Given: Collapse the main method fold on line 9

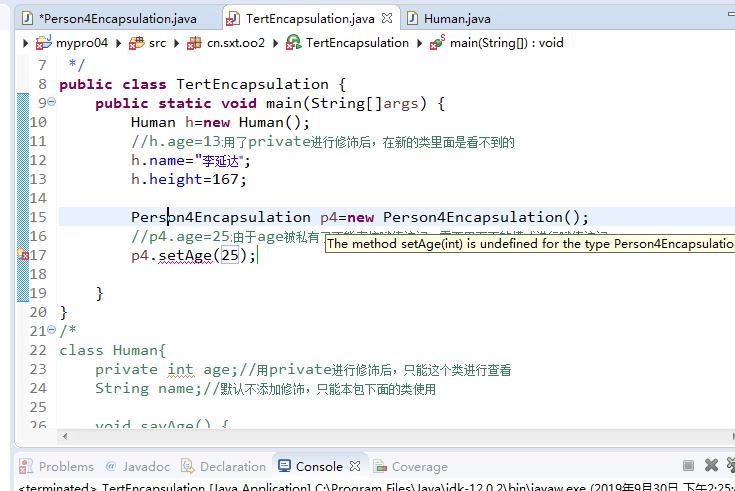Looking at the screenshot, I should (52, 101).
